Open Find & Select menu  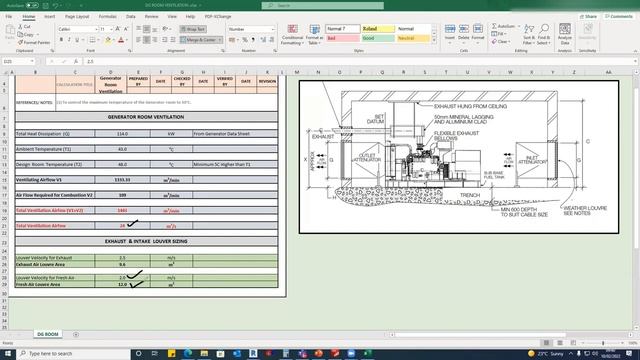pyautogui.click(x=543, y=34)
